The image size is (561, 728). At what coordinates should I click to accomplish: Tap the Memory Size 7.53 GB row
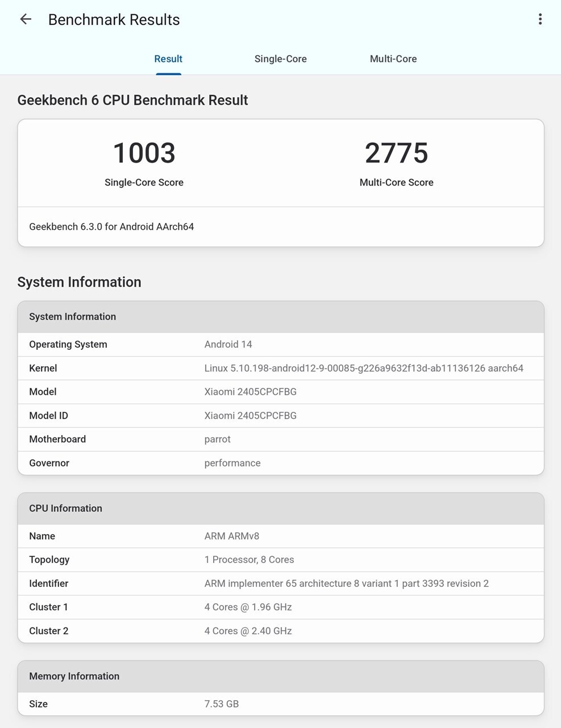pos(281,704)
